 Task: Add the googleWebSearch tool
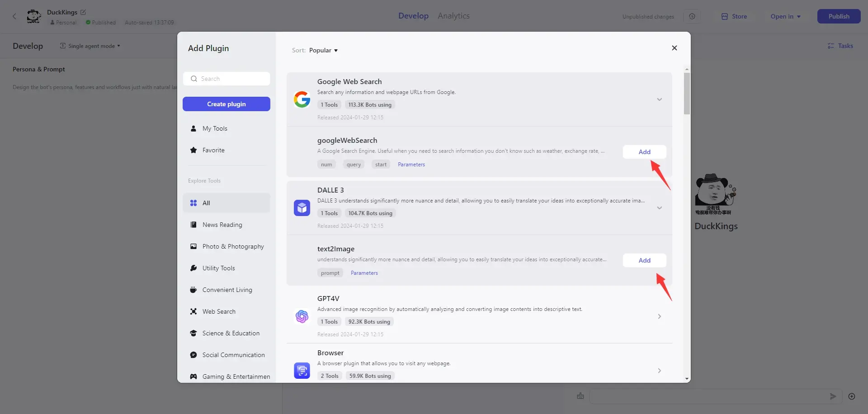click(644, 152)
